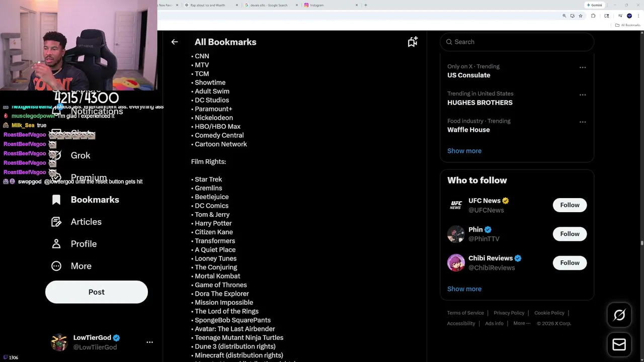The width and height of the screenshot is (644, 362).
Task: Click Show more under trending
Action: point(464,151)
